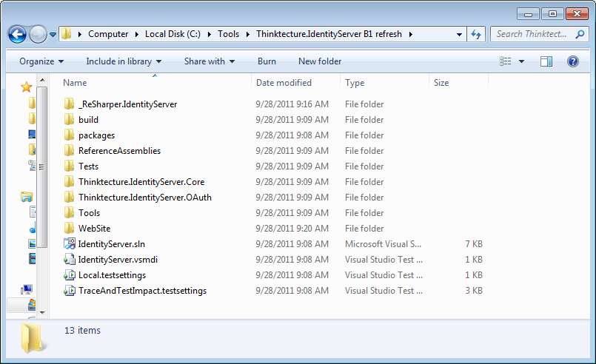Select the Tests folder icon

coord(69,166)
